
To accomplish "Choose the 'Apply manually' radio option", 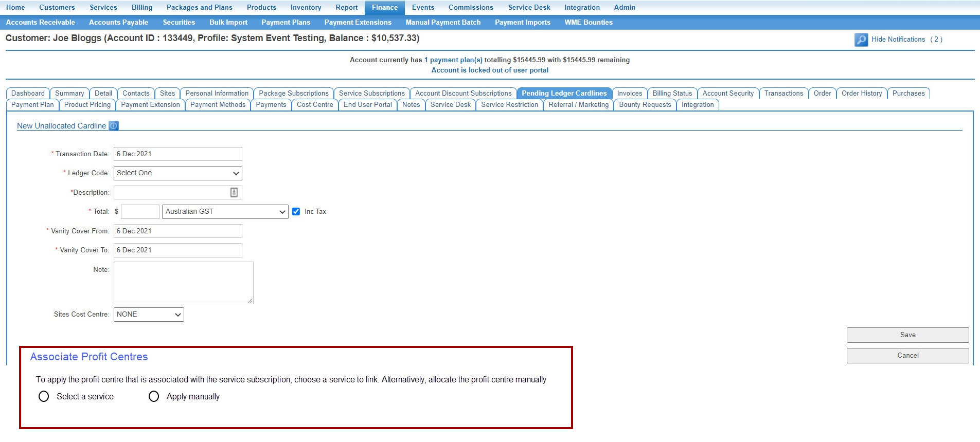I will click(154, 396).
